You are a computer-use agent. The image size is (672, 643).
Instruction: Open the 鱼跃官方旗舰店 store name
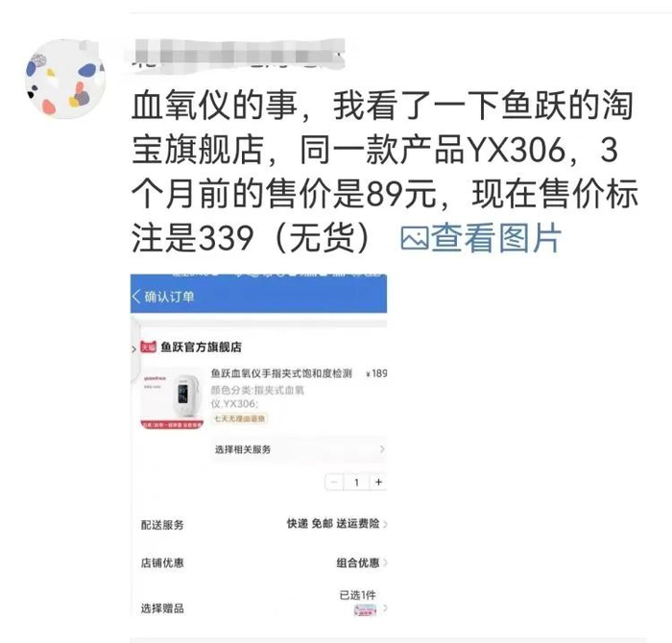(x=201, y=347)
